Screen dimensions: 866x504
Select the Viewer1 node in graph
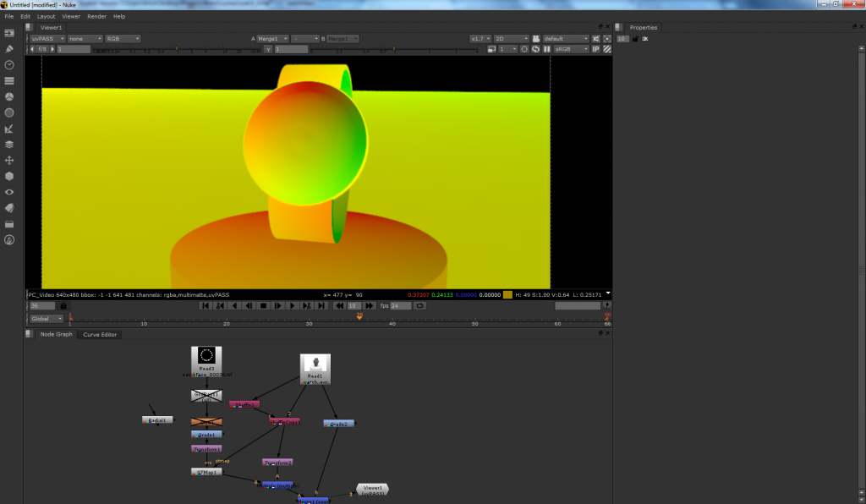[x=371, y=489]
